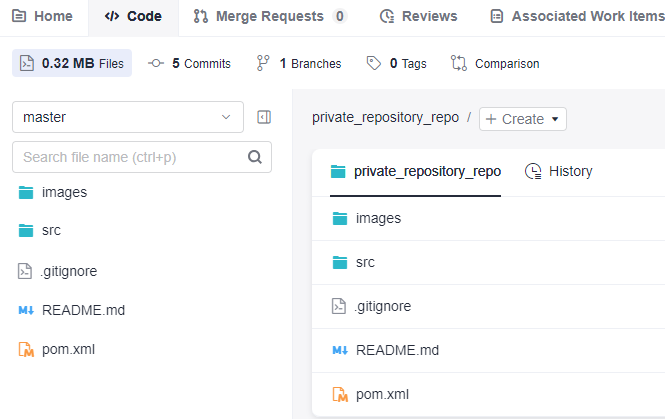
Task: Click the Branches fork icon
Action: pos(263,63)
